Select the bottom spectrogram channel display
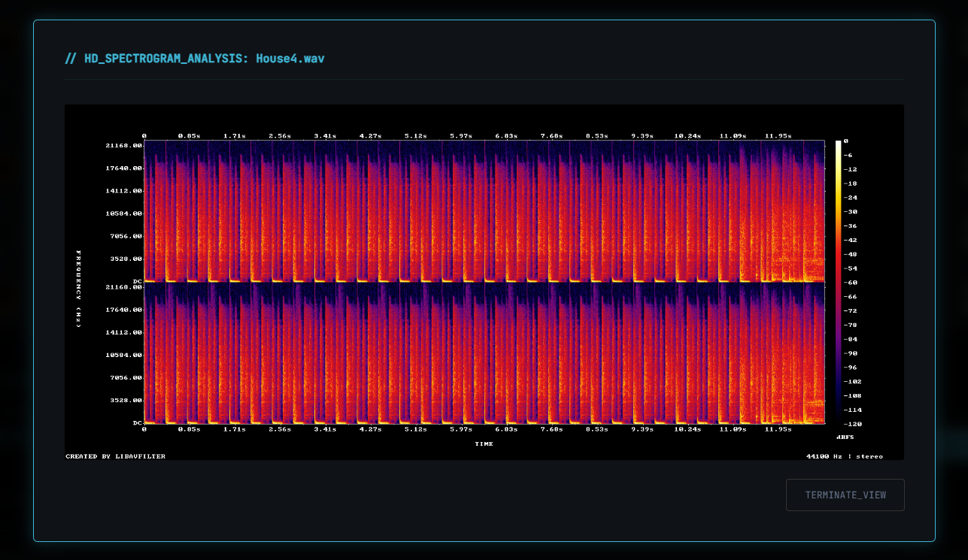 (484, 353)
